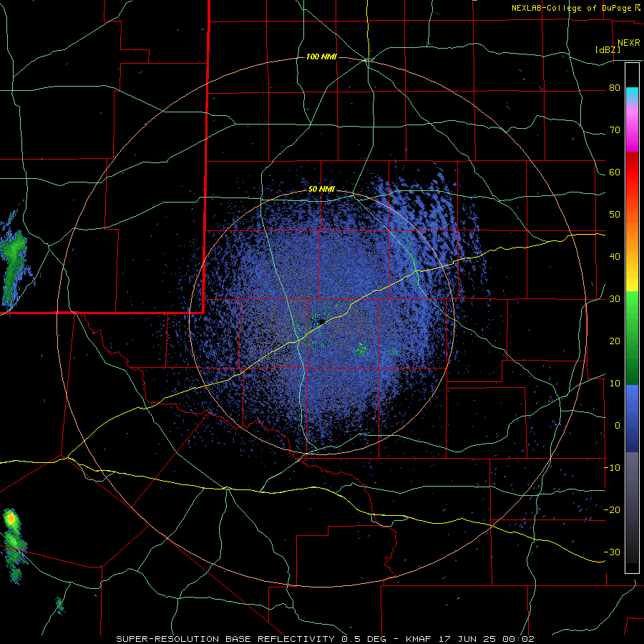
Task: Select the 80 value on dBZ scale
Action: [x=615, y=88]
